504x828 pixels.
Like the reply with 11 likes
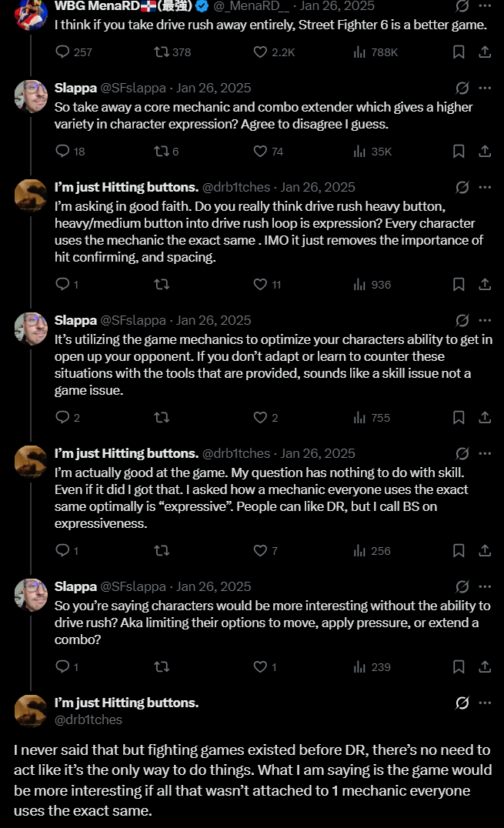[267, 285]
